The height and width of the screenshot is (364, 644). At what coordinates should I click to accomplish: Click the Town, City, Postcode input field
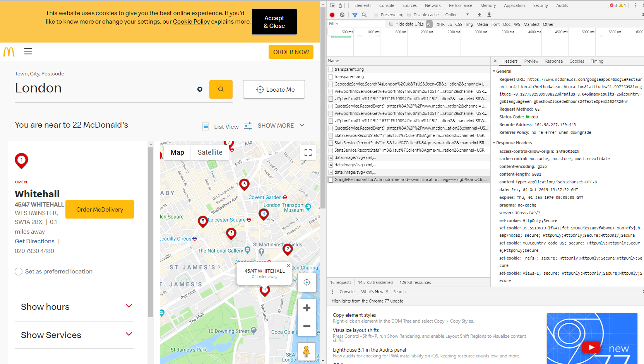click(x=104, y=89)
